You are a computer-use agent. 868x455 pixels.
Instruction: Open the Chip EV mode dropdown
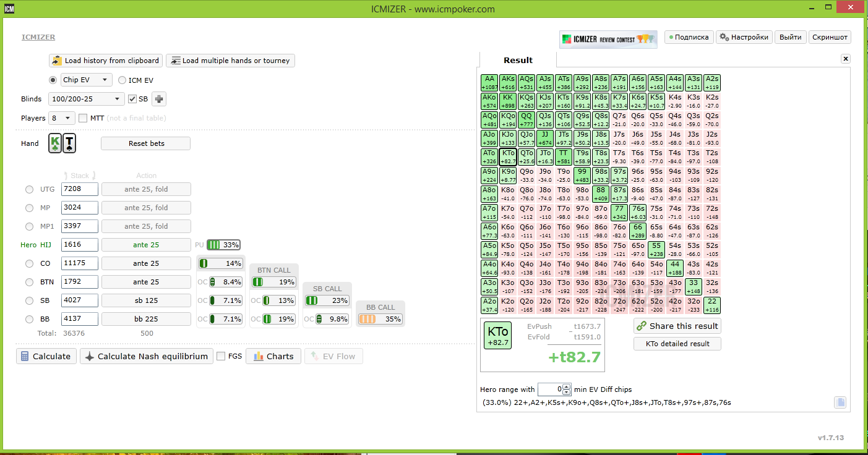[87, 80]
